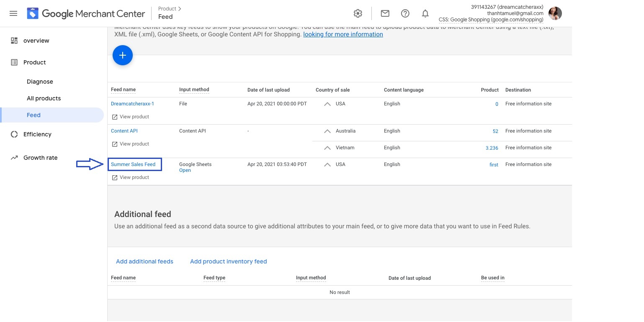Click the looking for more information link
The height and width of the screenshot is (322, 644).
tap(343, 34)
